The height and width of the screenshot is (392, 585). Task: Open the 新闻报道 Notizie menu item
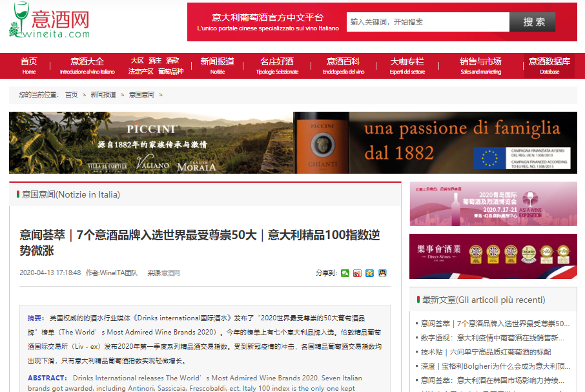point(217,65)
